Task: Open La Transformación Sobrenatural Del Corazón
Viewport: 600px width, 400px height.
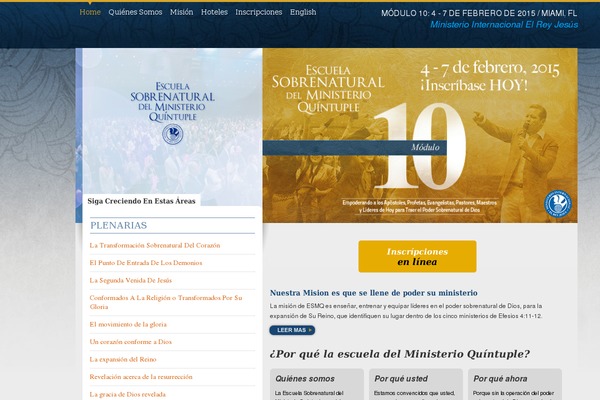Action: point(155,245)
